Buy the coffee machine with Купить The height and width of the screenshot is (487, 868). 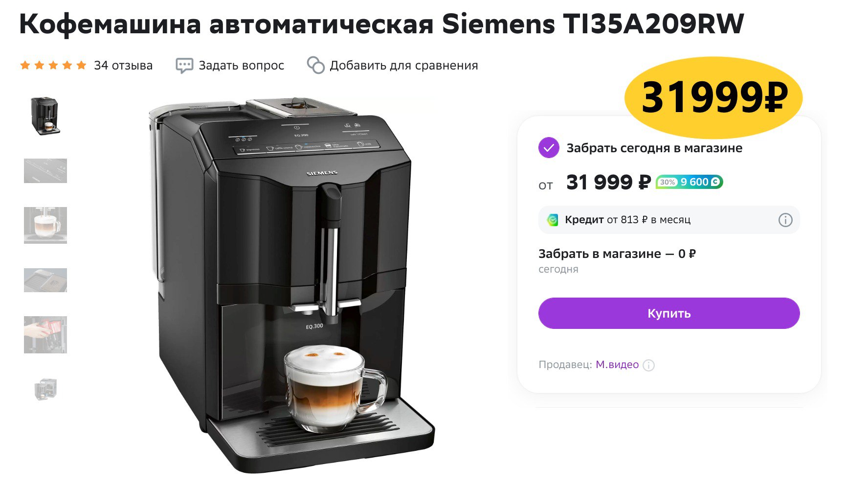669,313
